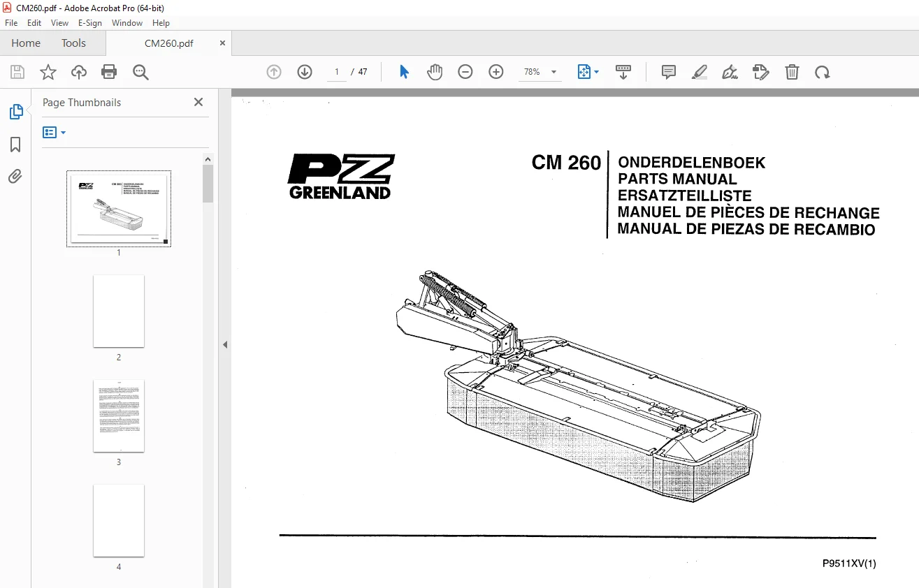Screen dimensions: 919x588
Task: Click the total page count '/ 47'
Action: pyautogui.click(x=360, y=72)
